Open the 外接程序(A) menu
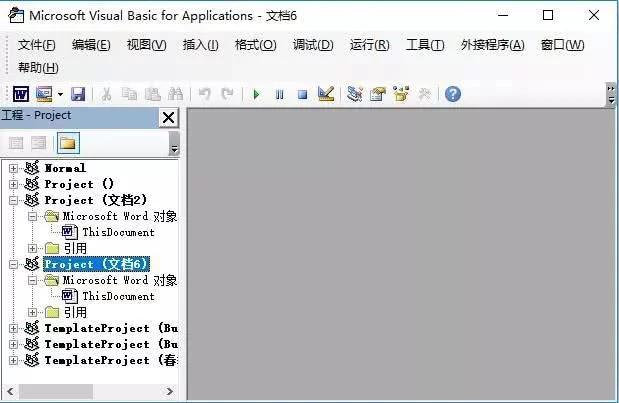Screen dimensions: 619x403 pos(493,45)
